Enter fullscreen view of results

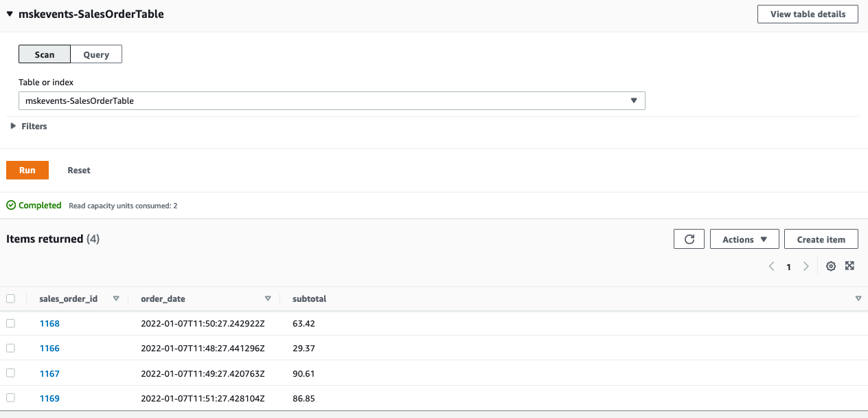850,266
